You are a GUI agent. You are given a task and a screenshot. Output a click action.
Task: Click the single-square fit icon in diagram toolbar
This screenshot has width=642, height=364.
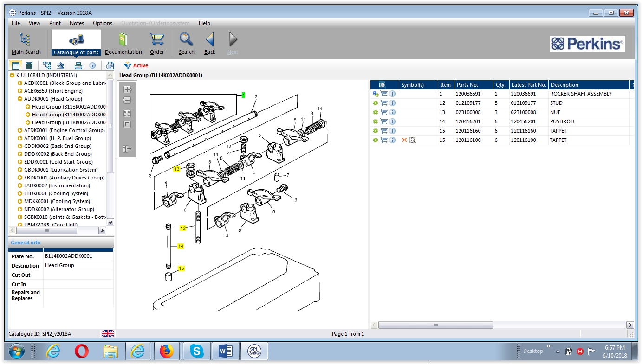[127, 124]
